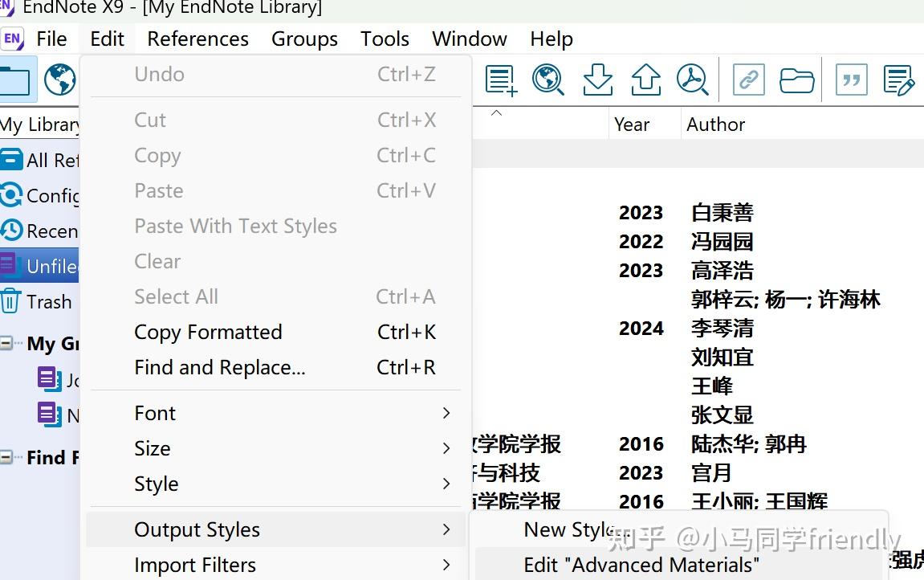The image size is (924, 580).
Task: Open the Tools menu
Action: [385, 39]
